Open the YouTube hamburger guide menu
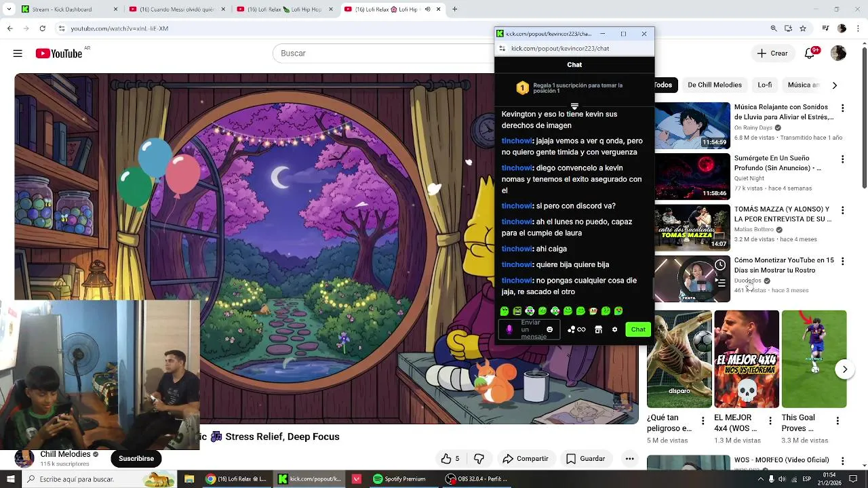This screenshot has height=488, width=868. click(18, 53)
